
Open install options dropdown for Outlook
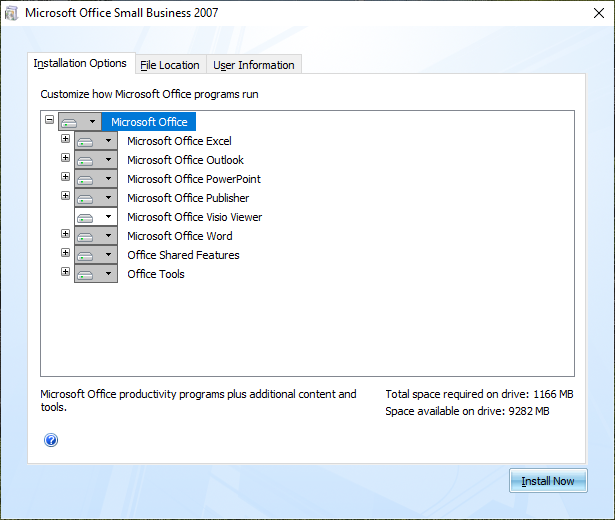click(x=96, y=160)
